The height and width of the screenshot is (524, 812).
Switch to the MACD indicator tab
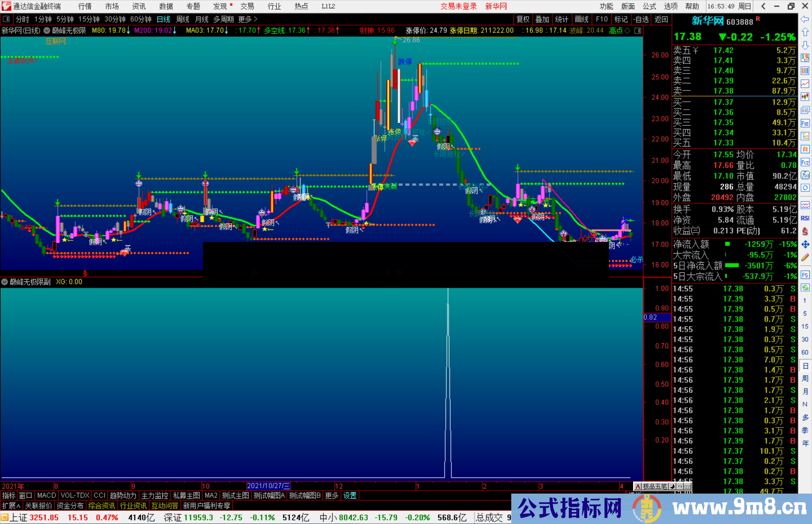tap(46, 495)
